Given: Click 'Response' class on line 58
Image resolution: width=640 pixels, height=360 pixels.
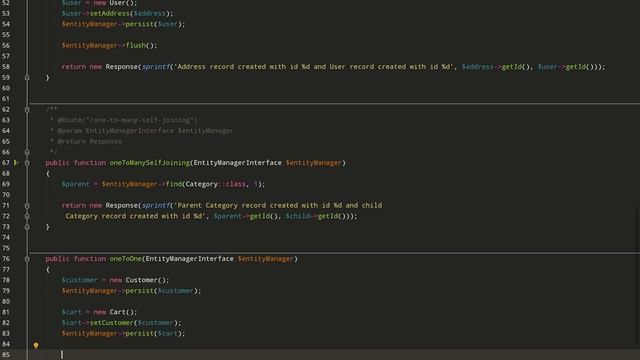Looking at the screenshot, I should (x=122, y=67).
